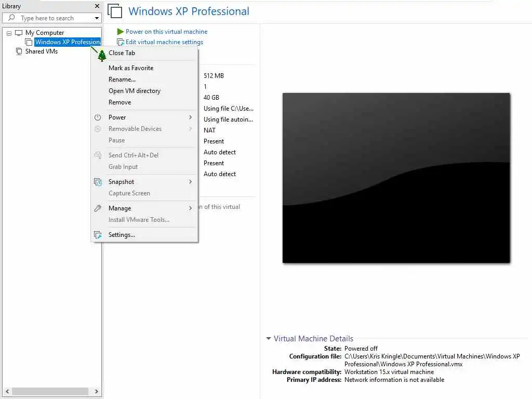This screenshot has height=399, width=532.
Task: Click the Shared VMs icon in library
Action: [x=19, y=51]
